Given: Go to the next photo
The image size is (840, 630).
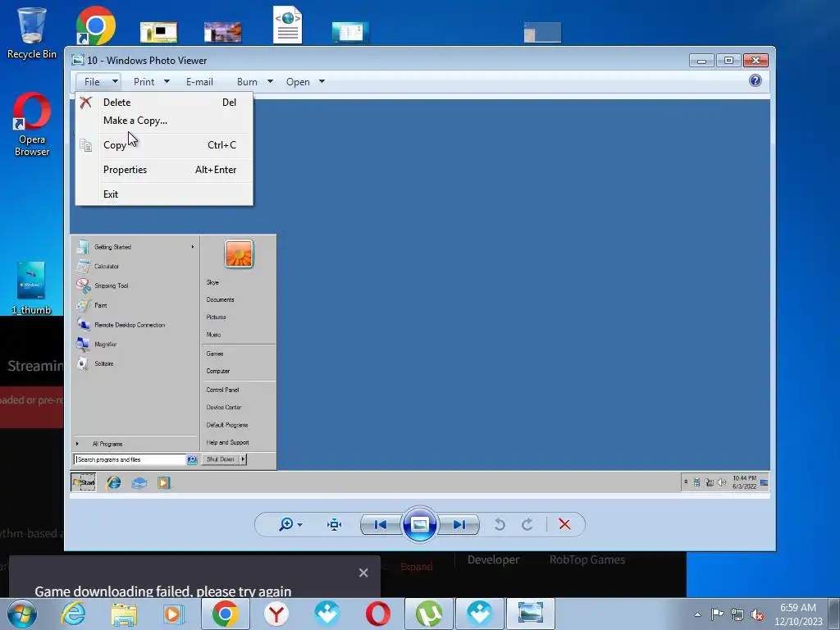Looking at the screenshot, I should pyautogui.click(x=459, y=524).
